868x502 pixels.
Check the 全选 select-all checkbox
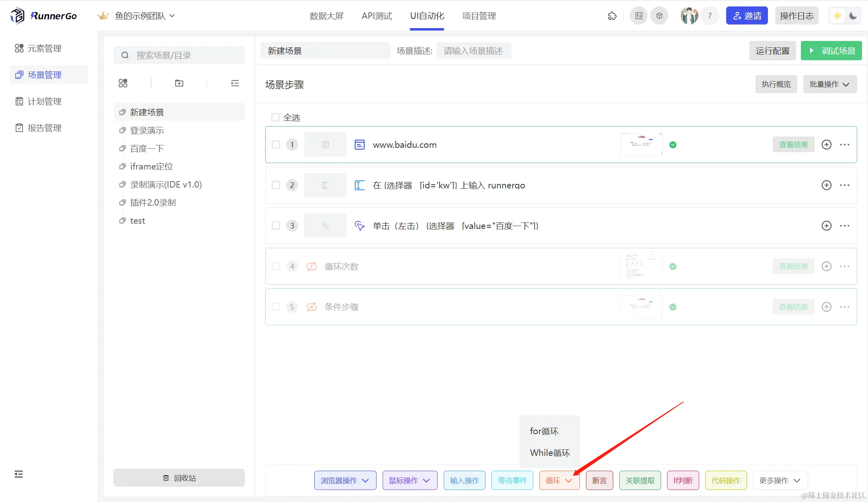[275, 118]
